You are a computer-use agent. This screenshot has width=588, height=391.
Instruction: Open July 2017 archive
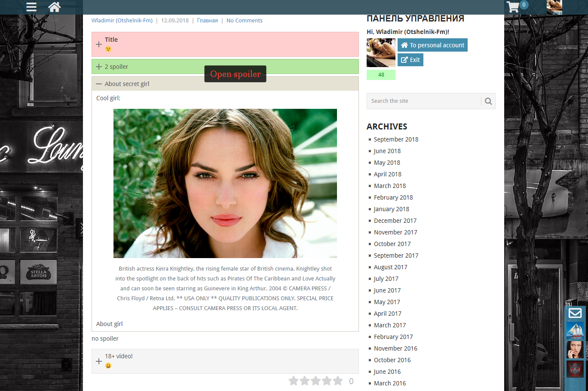(x=386, y=279)
